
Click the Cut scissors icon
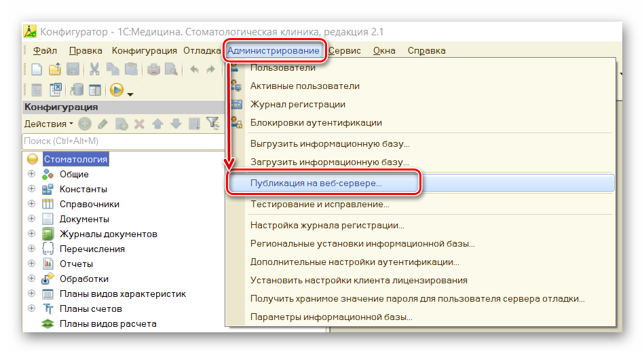click(x=94, y=69)
